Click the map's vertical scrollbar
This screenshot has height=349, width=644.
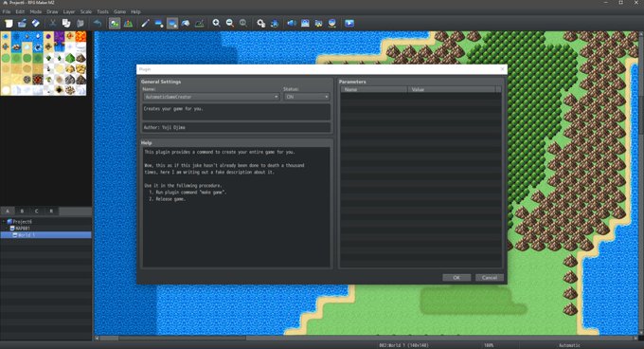tap(640, 183)
